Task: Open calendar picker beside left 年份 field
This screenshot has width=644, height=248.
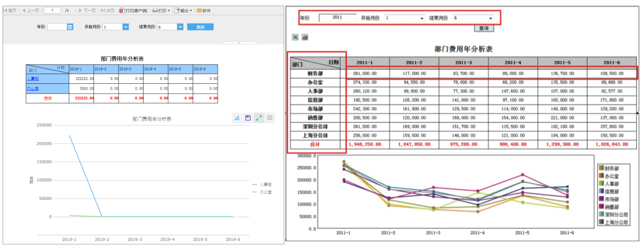Action: [x=70, y=27]
